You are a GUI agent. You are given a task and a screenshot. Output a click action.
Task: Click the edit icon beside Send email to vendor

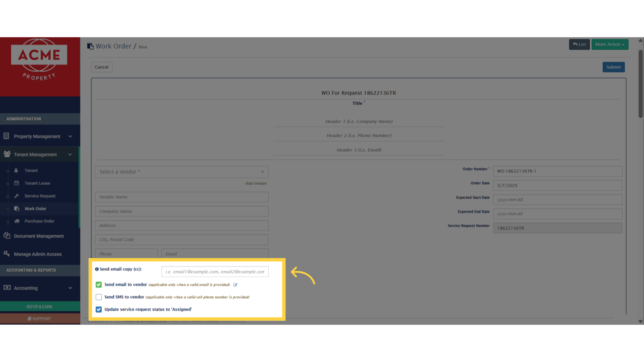coord(235,285)
